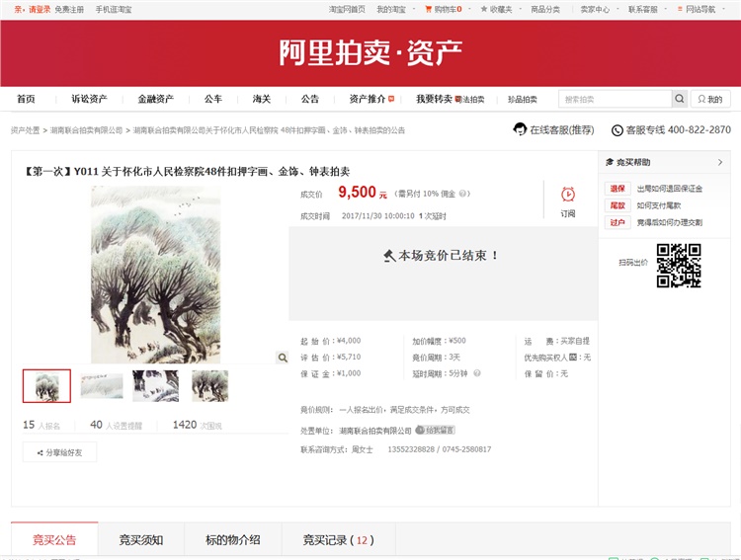Click the 我的 button next to search
741x560 pixels.
710,99
